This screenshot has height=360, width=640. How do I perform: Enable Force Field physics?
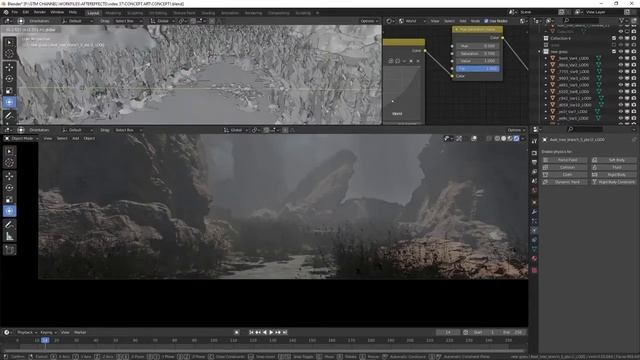pyautogui.click(x=565, y=160)
